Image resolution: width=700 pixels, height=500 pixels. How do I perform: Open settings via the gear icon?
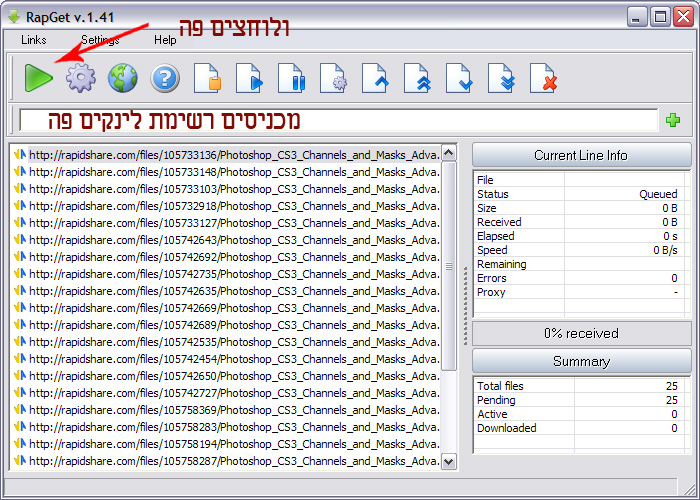(x=81, y=78)
